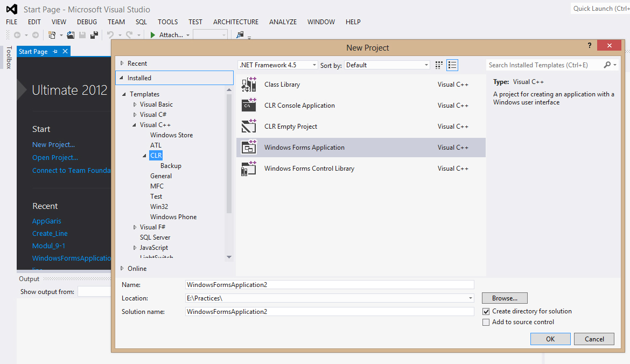The width and height of the screenshot is (630, 364).
Task: Open the Attach dropdown arrow
Action: [x=187, y=36]
